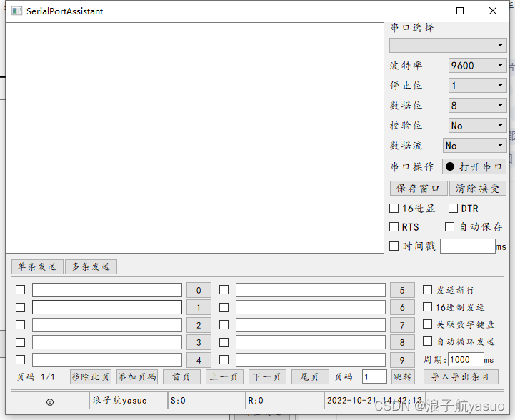Focus the text field for row 5
Screen dimensions: 515x420
coord(311,290)
